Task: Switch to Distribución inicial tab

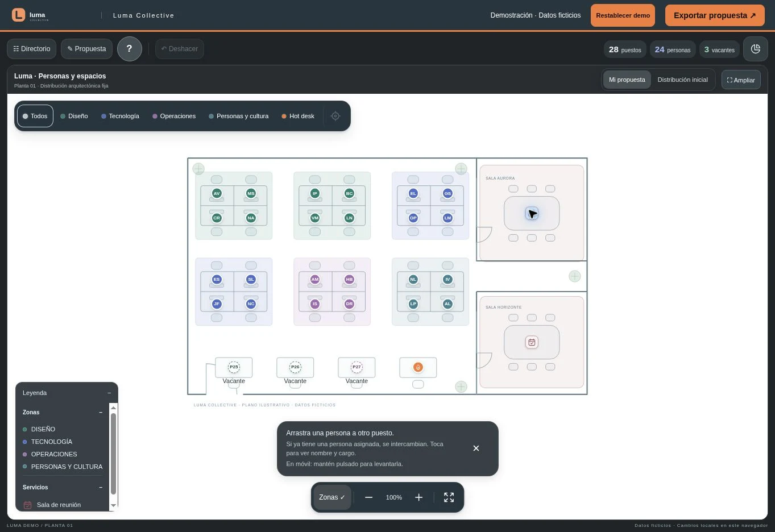Action: click(682, 80)
